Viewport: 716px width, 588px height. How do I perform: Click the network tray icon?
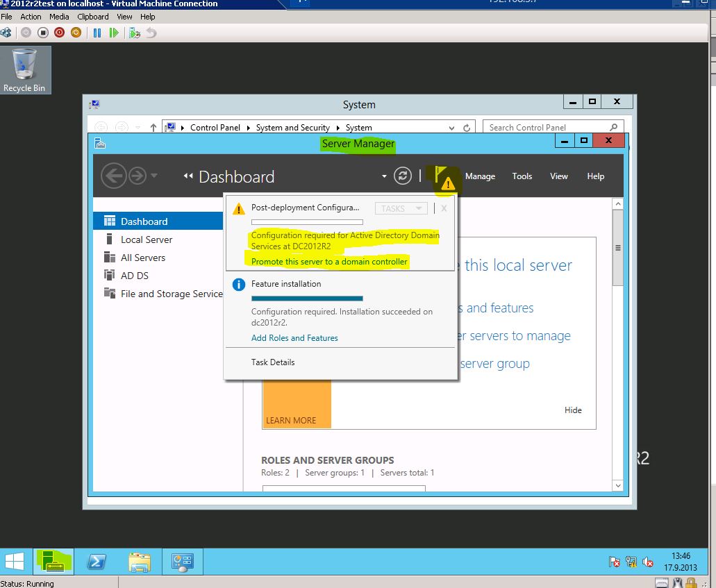(631, 562)
